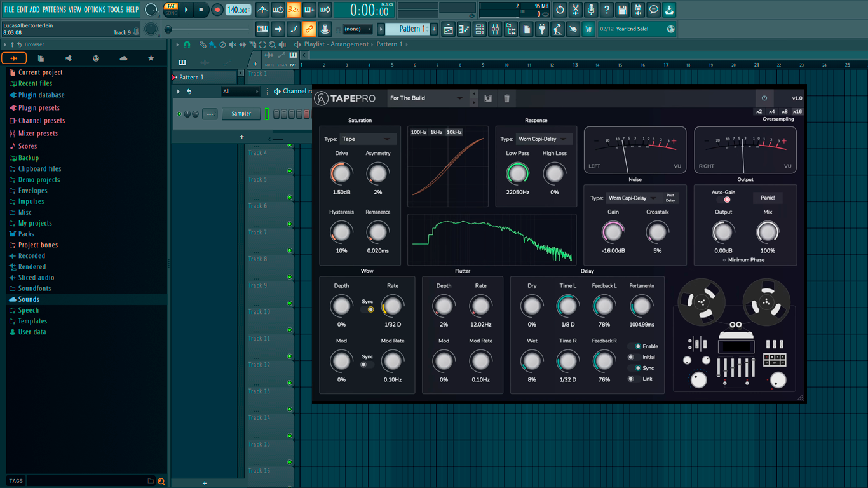This screenshot has height=488, width=868.
Task: Enable the countdown before recording icon
Action: [x=294, y=10]
